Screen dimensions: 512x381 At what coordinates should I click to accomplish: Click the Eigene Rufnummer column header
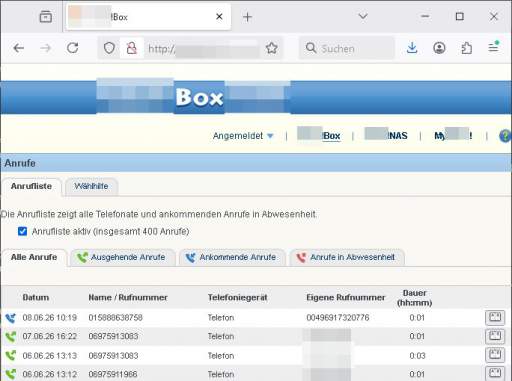pos(346,297)
